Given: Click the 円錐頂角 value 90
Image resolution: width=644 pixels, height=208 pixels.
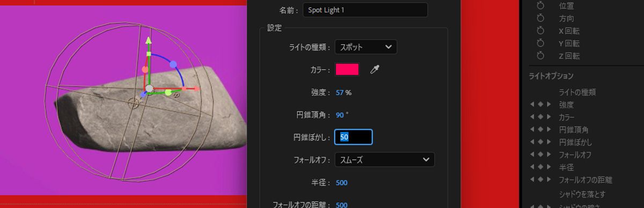Looking at the screenshot, I should [340, 115].
